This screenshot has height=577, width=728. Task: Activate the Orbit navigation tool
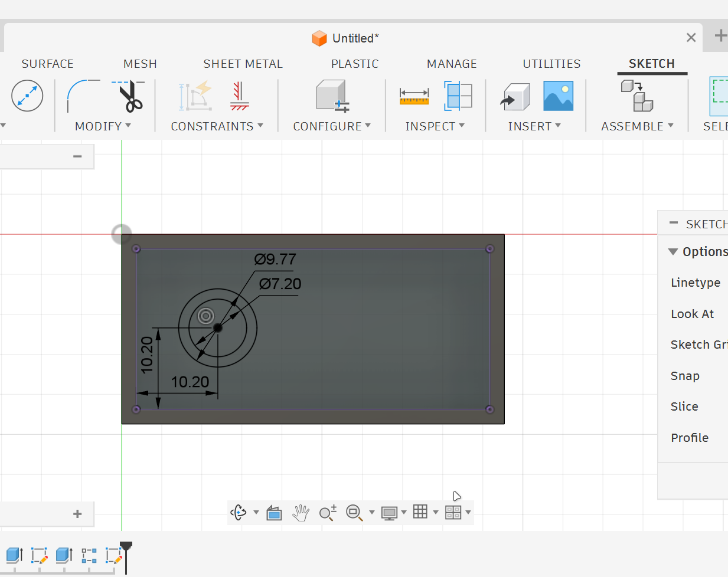pos(239,512)
